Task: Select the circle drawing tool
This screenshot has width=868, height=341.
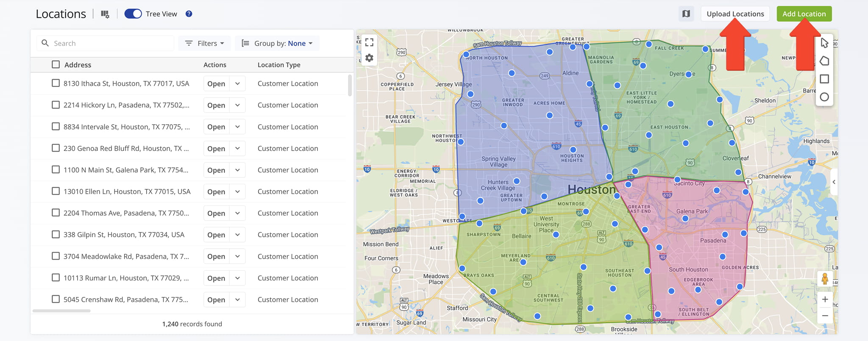Action: [824, 97]
